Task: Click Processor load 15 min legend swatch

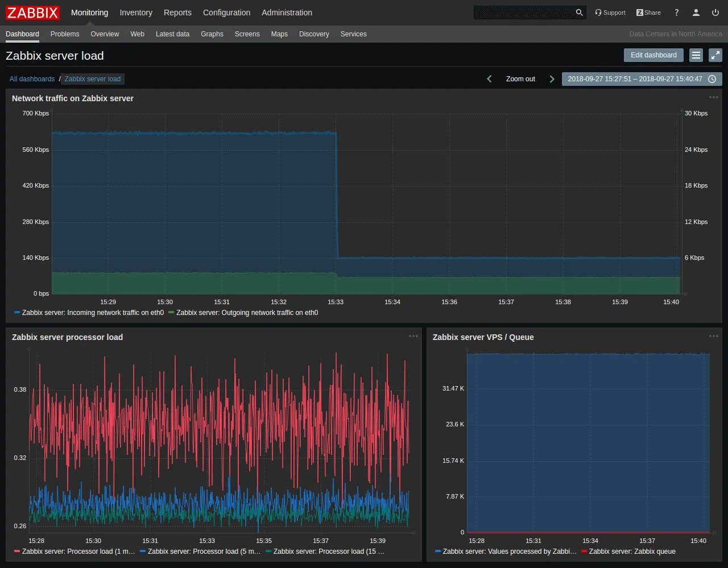Action: point(268,552)
